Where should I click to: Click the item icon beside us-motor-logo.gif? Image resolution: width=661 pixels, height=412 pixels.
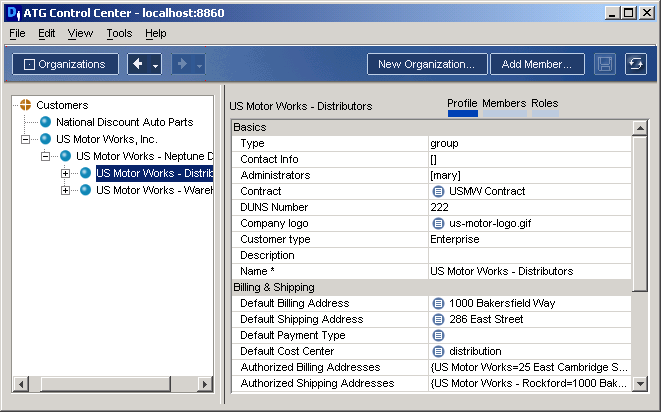tap(438, 224)
